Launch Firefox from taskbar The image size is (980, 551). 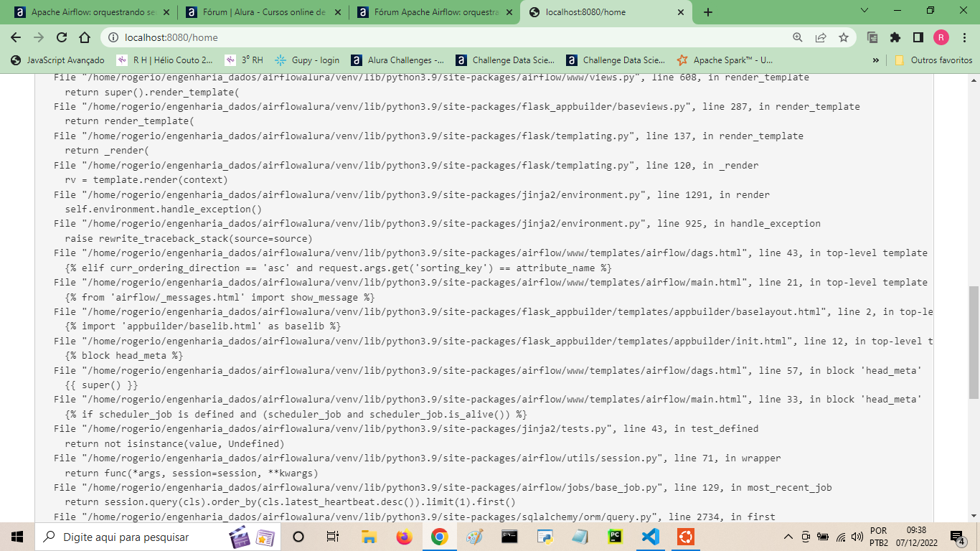pyautogui.click(x=404, y=537)
